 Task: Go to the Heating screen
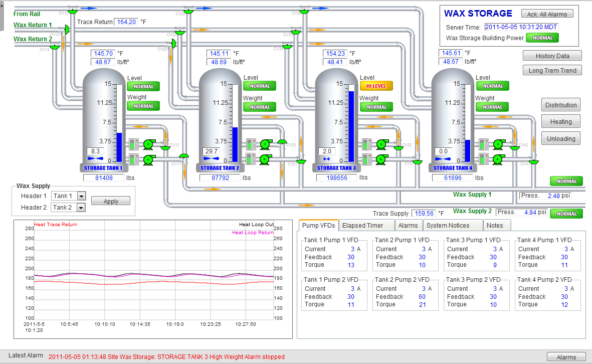[560, 122]
